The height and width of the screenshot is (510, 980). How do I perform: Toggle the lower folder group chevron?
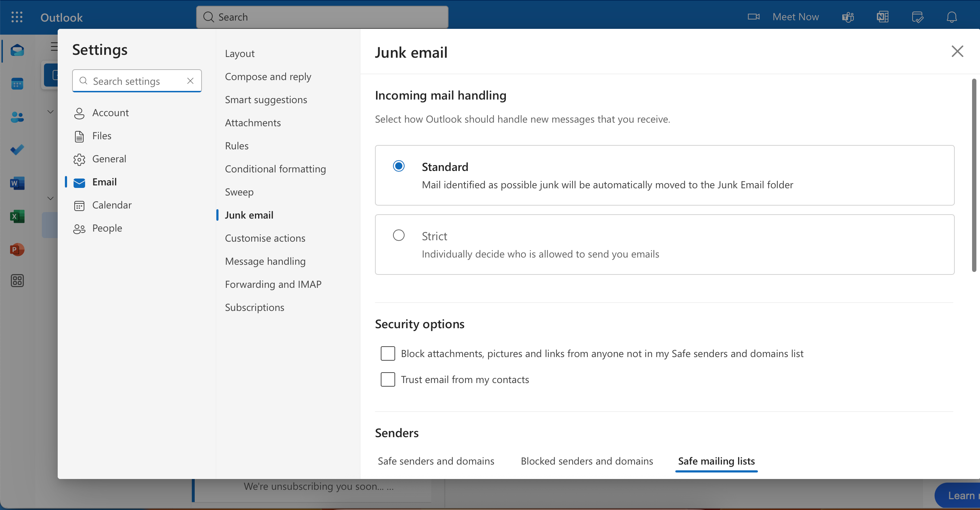click(x=50, y=198)
